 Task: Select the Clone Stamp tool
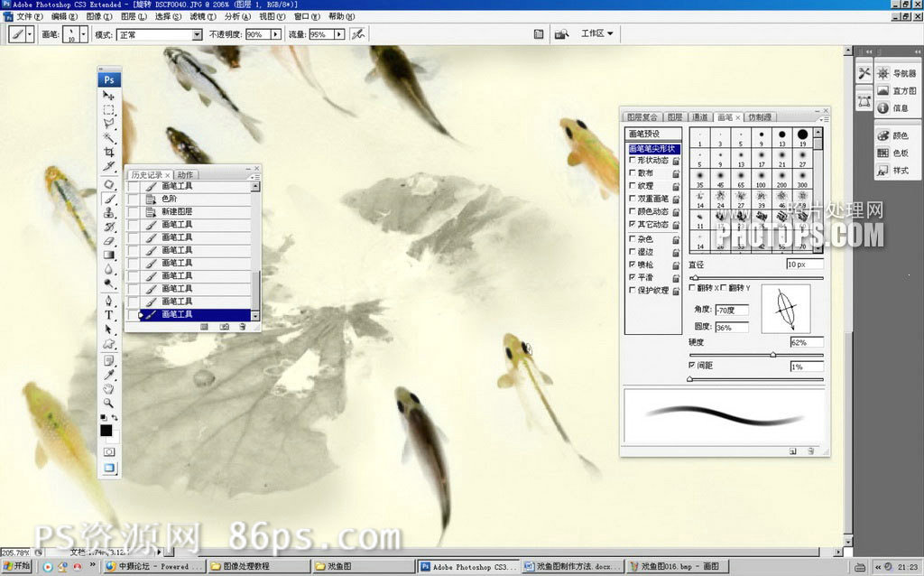click(x=109, y=213)
